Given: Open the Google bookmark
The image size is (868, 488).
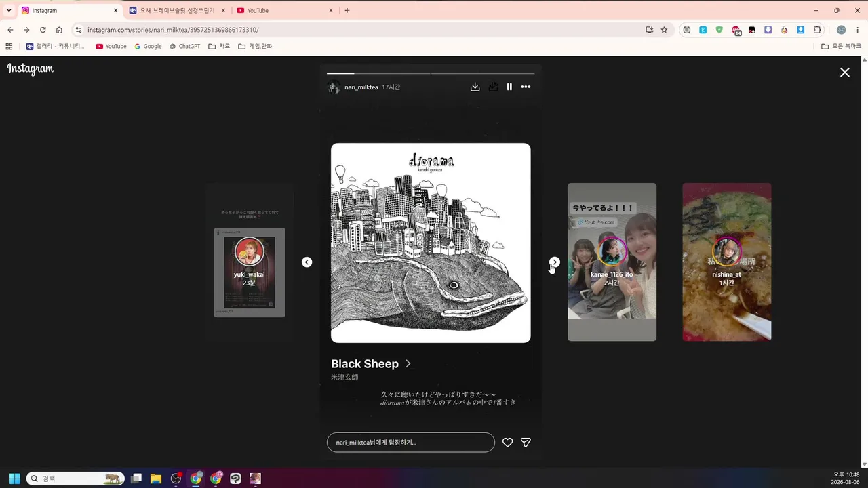Looking at the screenshot, I should 148,46.
